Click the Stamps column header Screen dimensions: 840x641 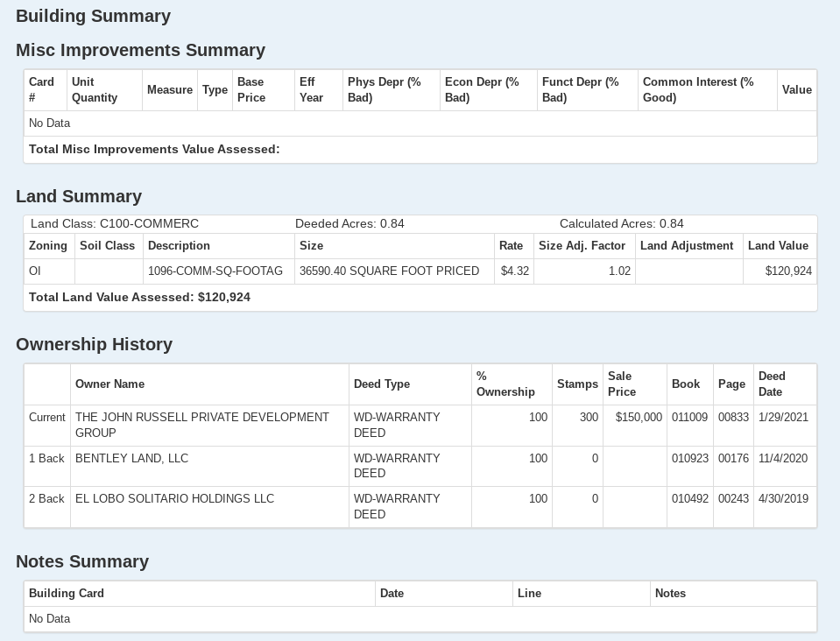pyautogui.click(x=577, y=384)
